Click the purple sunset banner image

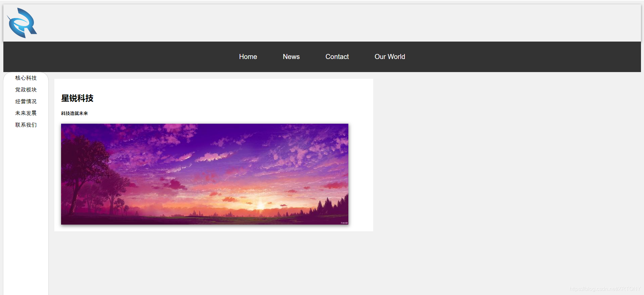pyautogui.click(x=205, y=174)
